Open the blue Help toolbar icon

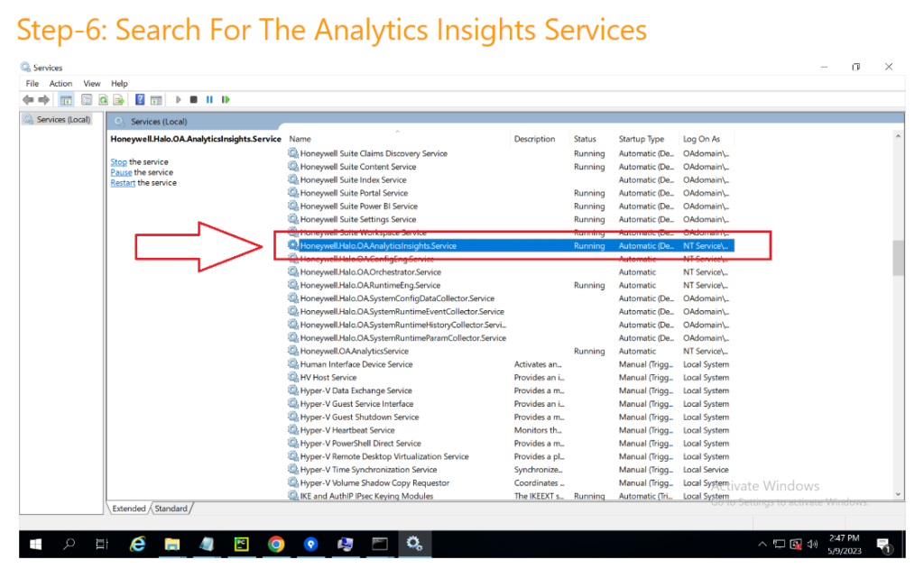pos(141,100)
